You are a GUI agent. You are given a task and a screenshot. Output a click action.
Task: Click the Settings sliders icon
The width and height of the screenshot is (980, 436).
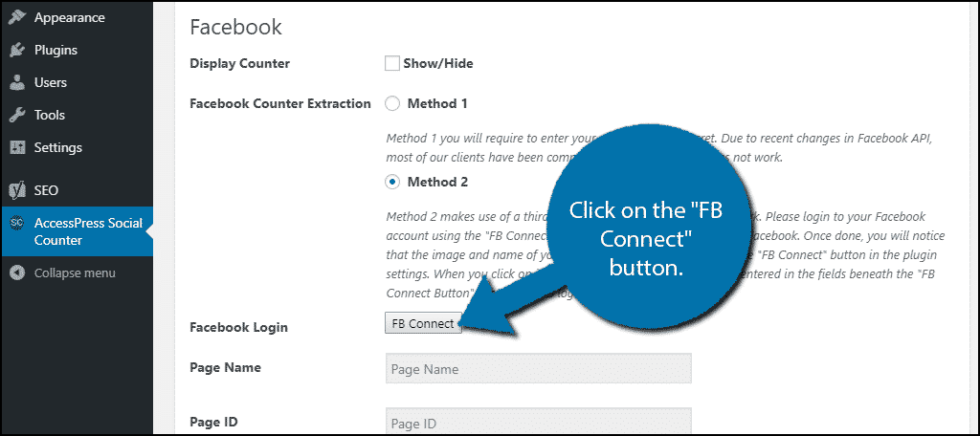[17, 148]
